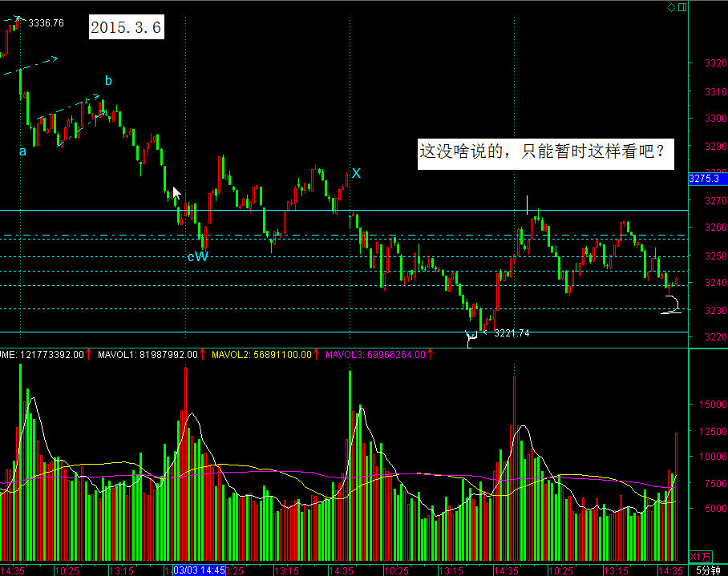
Task: Click the diamond icon at chart top-right
Action: click(671, 7)
